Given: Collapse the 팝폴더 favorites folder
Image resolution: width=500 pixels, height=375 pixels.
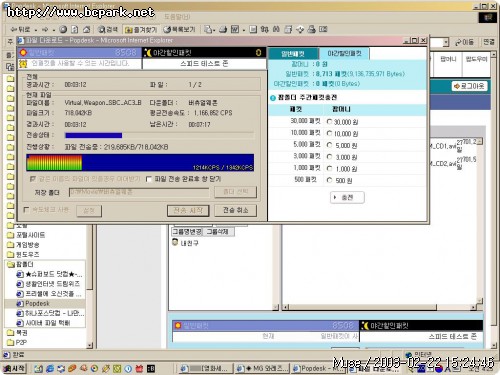Looking at the screenshot, I should [x=24, y=264].
